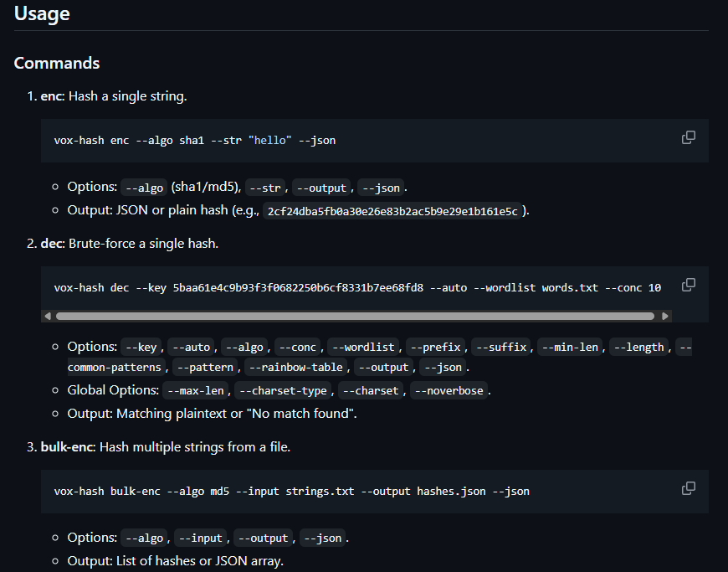The image size is (728, 572).
Task: Select the --algo option code label
Action: [x=144, y=188]
